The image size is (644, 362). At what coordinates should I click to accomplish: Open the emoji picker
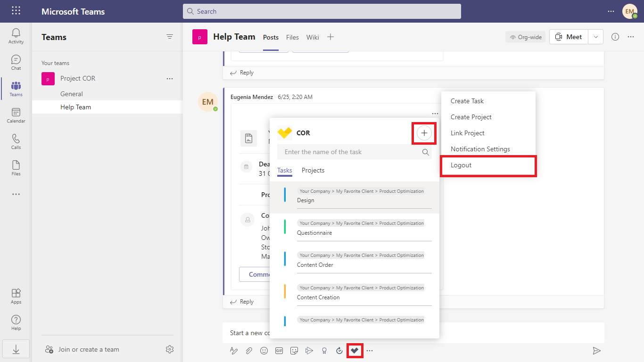point(264,350)
